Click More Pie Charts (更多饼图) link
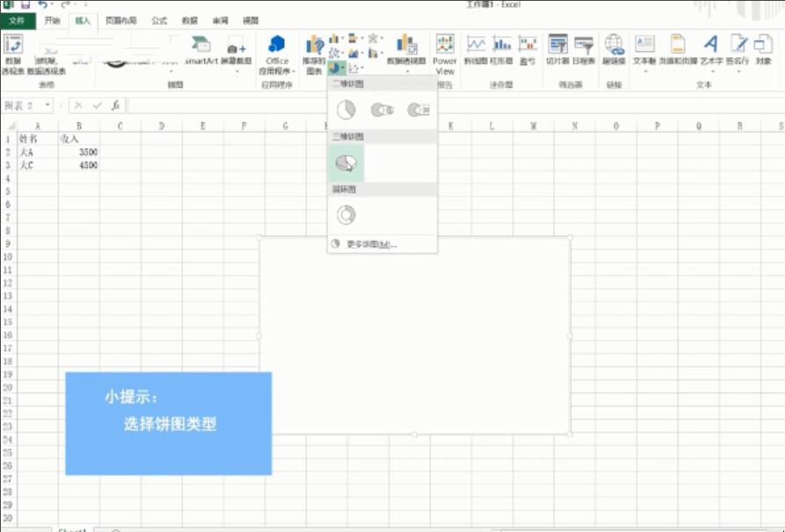This screenshot has height=532, width=785. pyautogui.click(x=371, y=244)
